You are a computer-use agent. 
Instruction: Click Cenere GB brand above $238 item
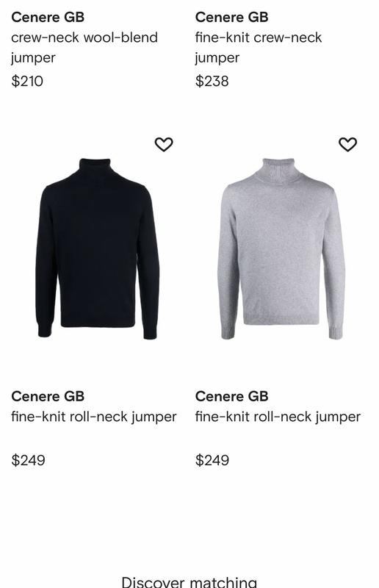point(231,17)
